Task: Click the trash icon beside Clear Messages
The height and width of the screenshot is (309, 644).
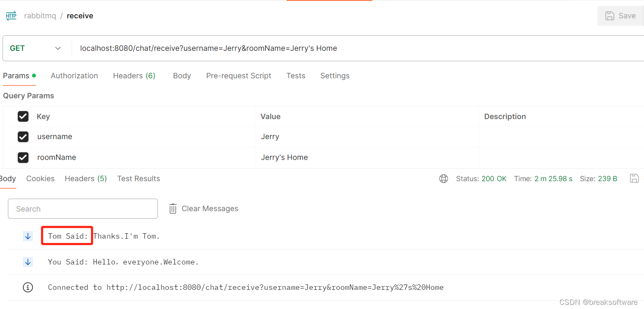Action: pos(173,209)
